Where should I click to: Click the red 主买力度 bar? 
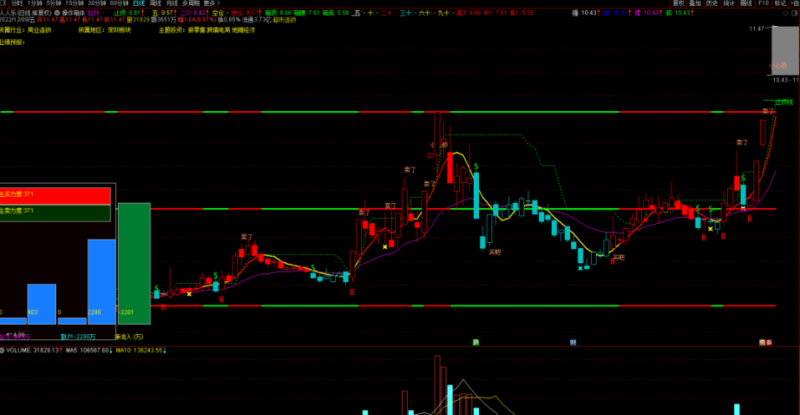pos(55,194)
